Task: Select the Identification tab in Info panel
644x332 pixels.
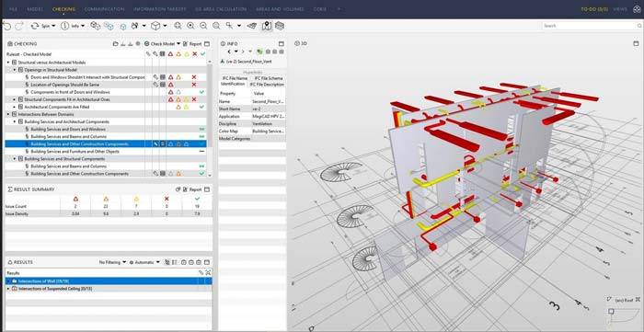Action: (x=233, y=84)
